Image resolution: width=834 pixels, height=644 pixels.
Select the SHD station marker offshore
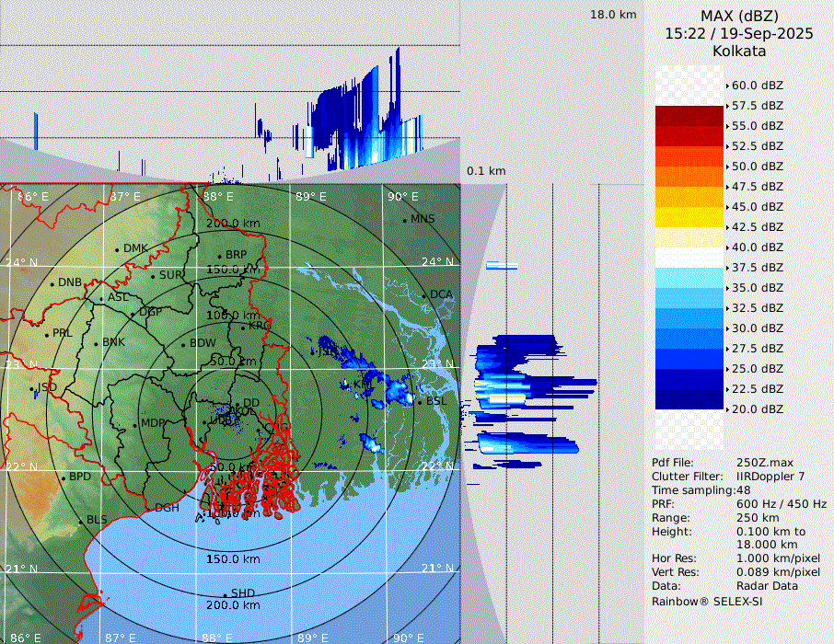pyautogui.click(x=225, y=594)
